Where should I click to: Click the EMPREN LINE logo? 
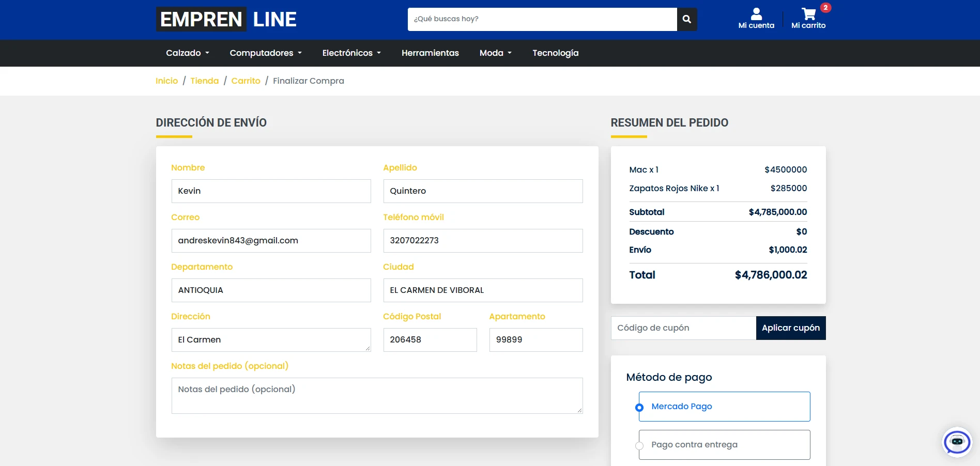point(226,19)
